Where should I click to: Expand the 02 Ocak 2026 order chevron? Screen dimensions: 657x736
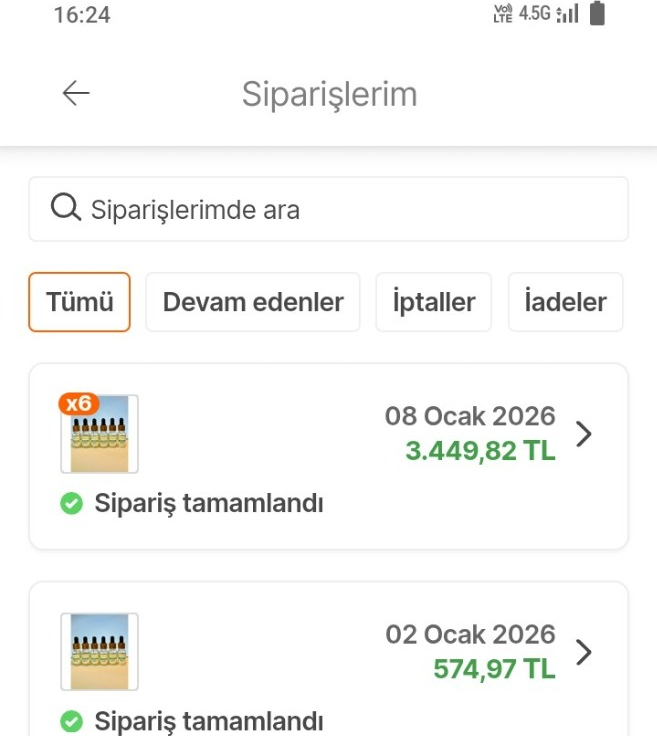coord(585,652)
